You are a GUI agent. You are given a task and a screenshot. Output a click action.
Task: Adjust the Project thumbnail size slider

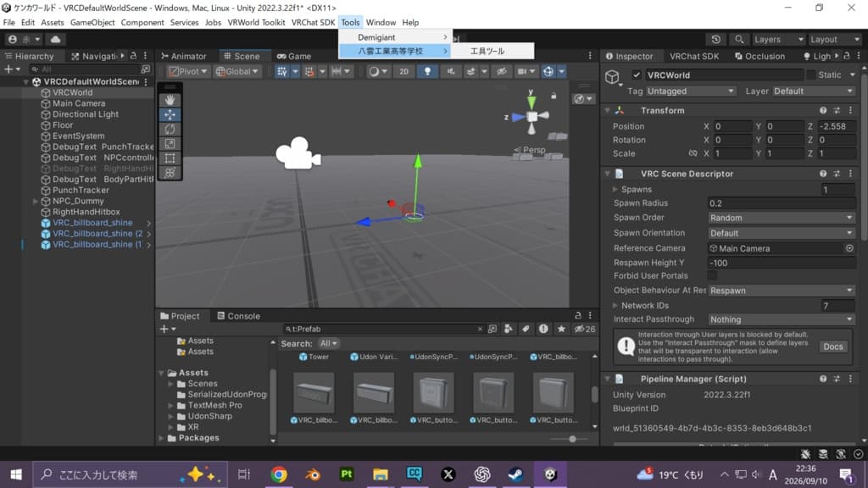pyautogui.click(x=572, y=439)
